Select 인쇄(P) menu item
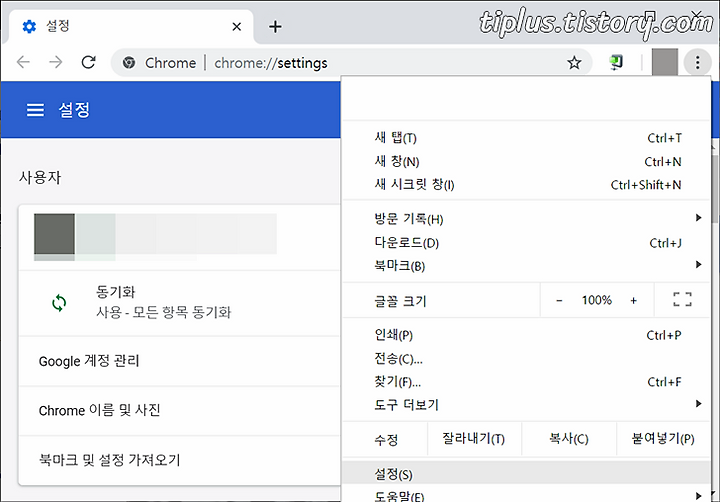 pyautogui.click(x=526, y=335)
